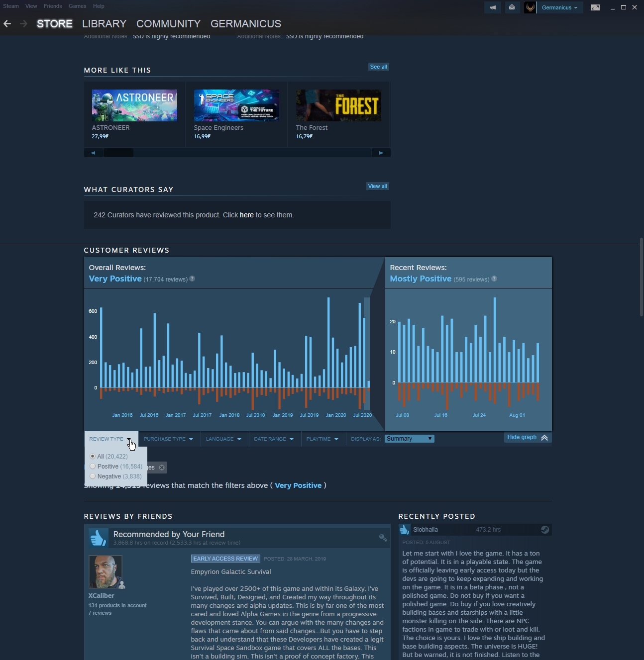The image size is (644, 660).
Task: Select the Negative review type radio
Action: click(93, 476)
